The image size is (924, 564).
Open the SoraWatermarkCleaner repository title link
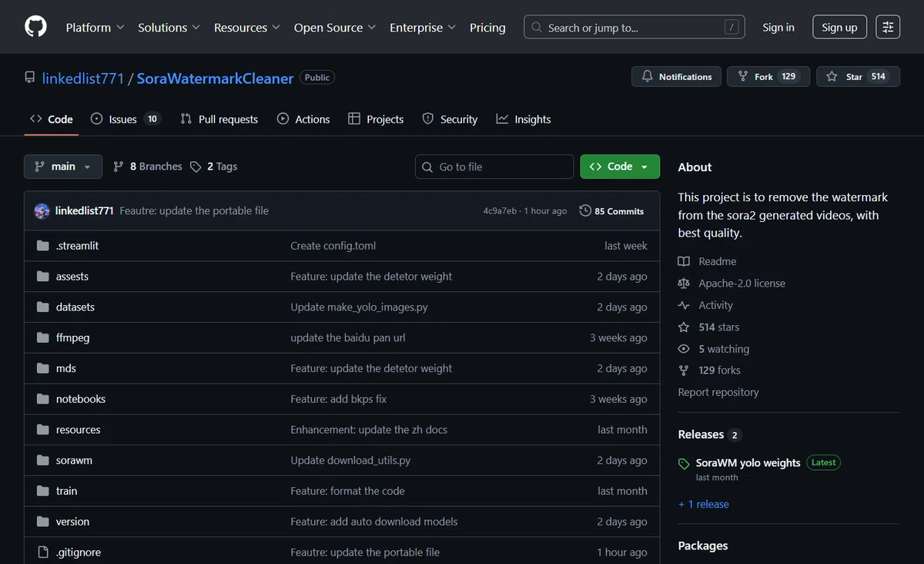pyautogui.click(x=215, y=78)
